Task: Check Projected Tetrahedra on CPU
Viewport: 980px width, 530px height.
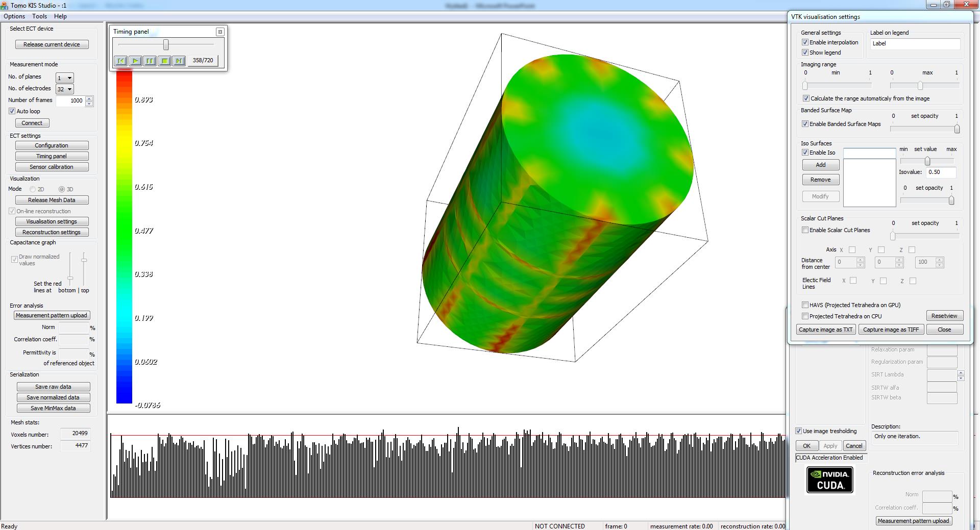Action: 805,316
